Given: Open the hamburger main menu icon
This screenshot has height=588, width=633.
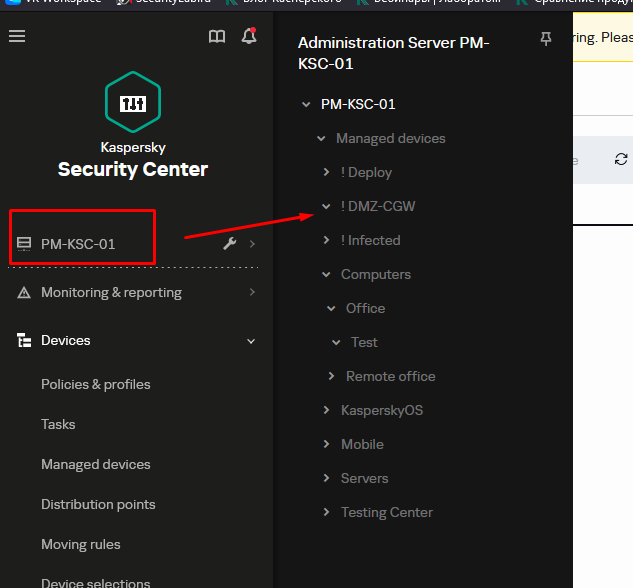Looking at the screenshot, I should coord(17,36).
